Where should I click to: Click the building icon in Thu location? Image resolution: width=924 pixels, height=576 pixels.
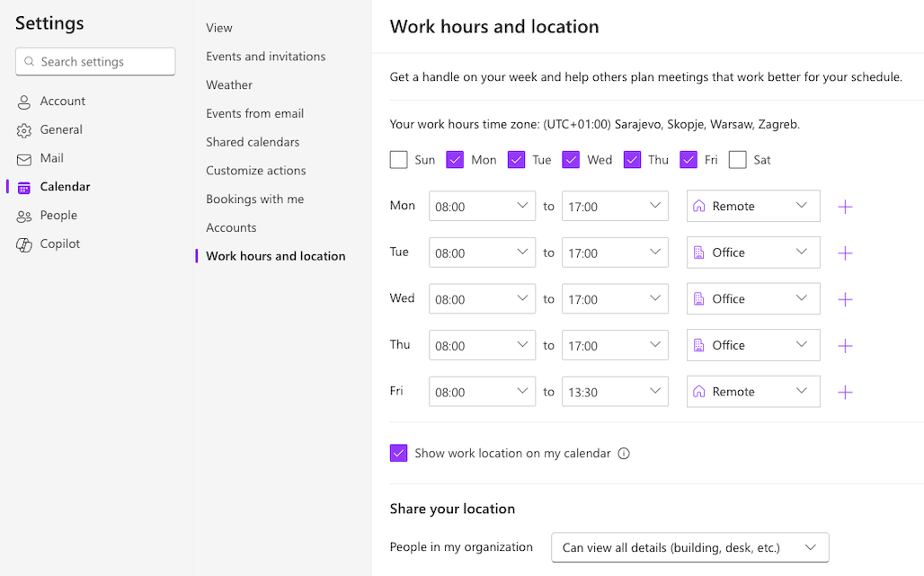pos(699,345)
